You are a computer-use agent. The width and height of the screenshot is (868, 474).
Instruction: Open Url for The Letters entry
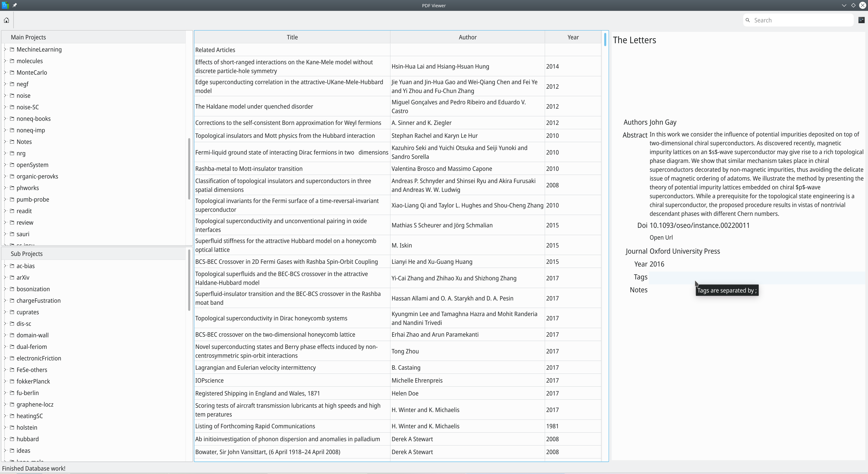pos(661,238)
